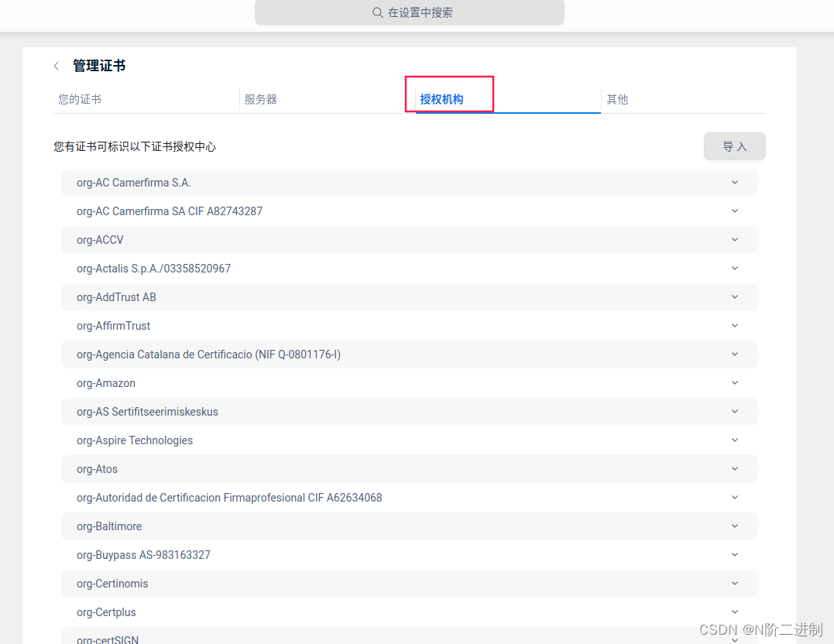This screenshot has width=834, height=644.
Task: Click the search magnifier icon
Action: (378, 12)
